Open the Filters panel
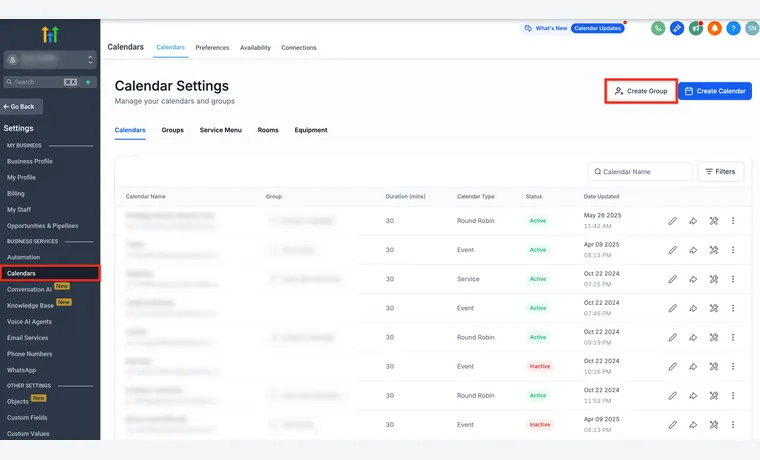Screen dimensions: 760x460 point(720,172)
